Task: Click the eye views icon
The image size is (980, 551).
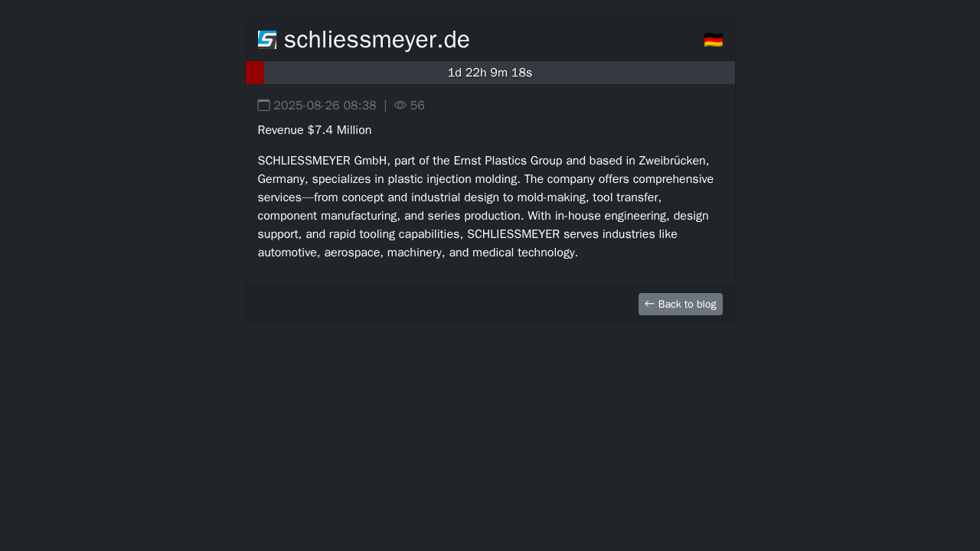Action: pyautogui.click(x=400, y=106)
